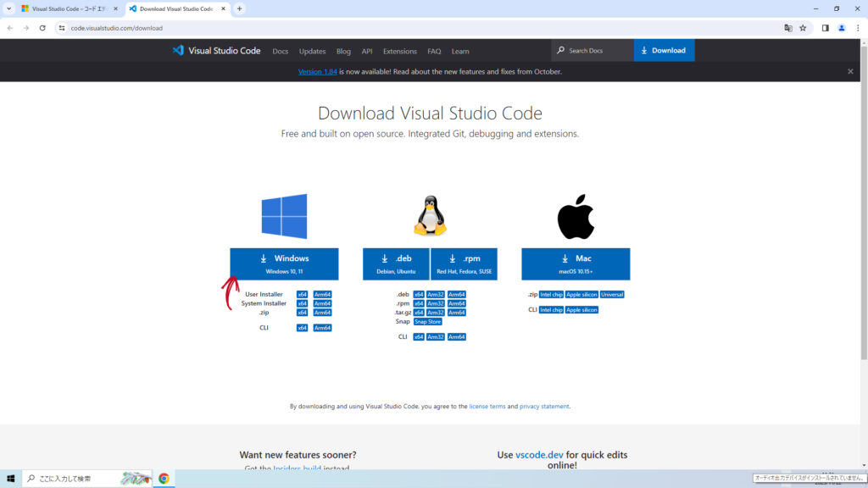Screen dimensions: 868x488
Task: Open the Windows Start menu
Action: click(10, 479)
